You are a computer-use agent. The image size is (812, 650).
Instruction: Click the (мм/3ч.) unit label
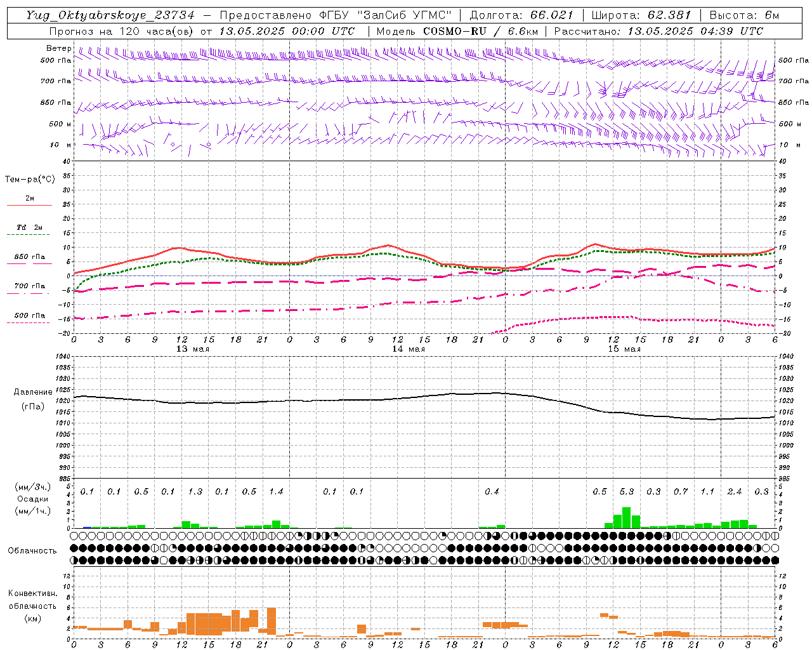32,487
